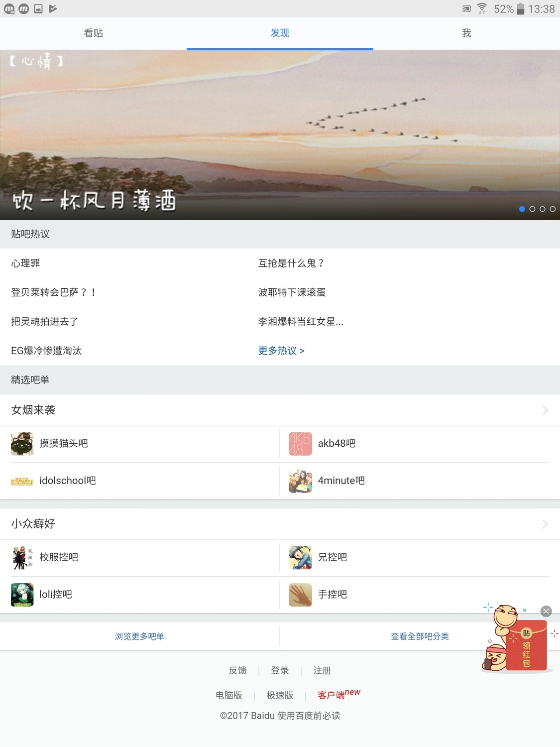Click 更多热议 link

click(281, 351)
